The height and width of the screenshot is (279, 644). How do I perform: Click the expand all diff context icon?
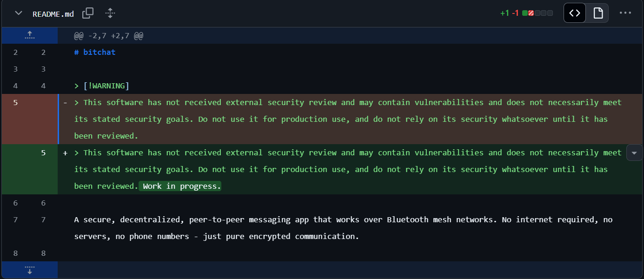coord(110,13)
